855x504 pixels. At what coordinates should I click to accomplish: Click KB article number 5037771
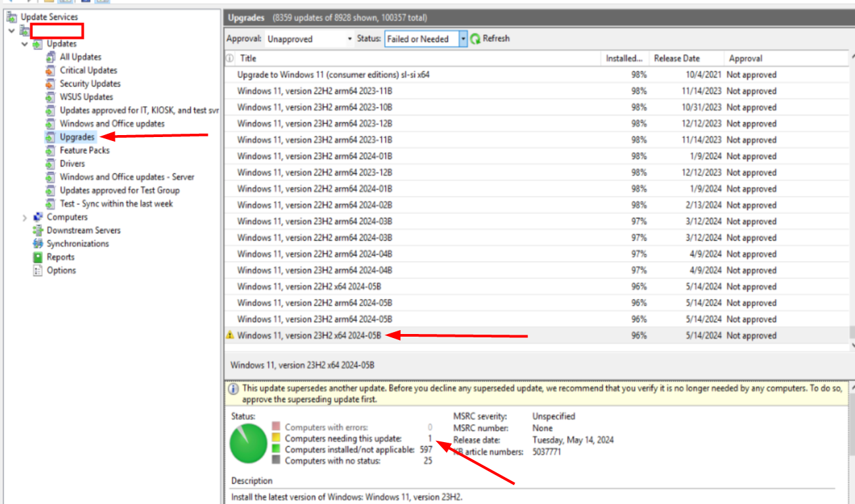coord(546,452)
